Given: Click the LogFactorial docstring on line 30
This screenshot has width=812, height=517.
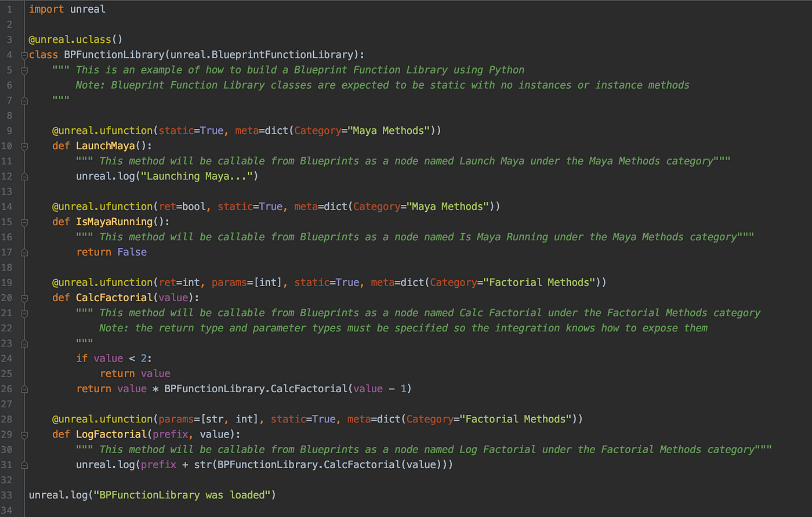Looking at the screenshot, I should (x=424, y=450).
